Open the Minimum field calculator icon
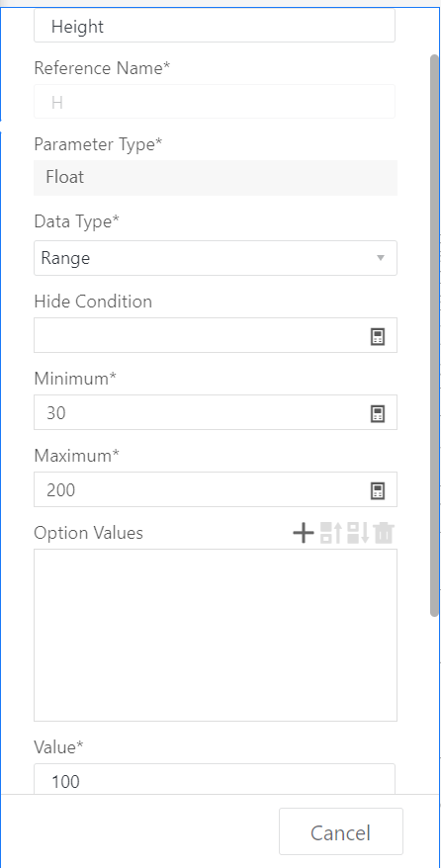The image size is (441, 868). (x=378, y=413)
